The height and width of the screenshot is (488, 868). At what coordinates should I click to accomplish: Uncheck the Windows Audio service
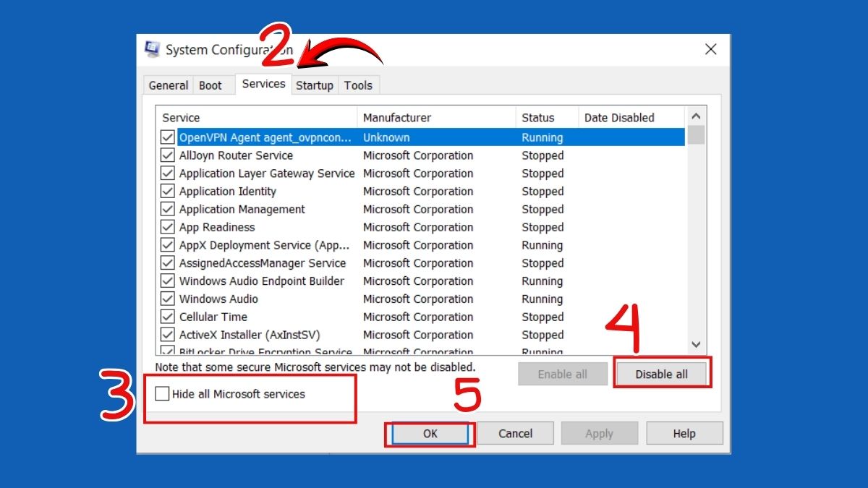pyautogui.click(x=167, y=299)
